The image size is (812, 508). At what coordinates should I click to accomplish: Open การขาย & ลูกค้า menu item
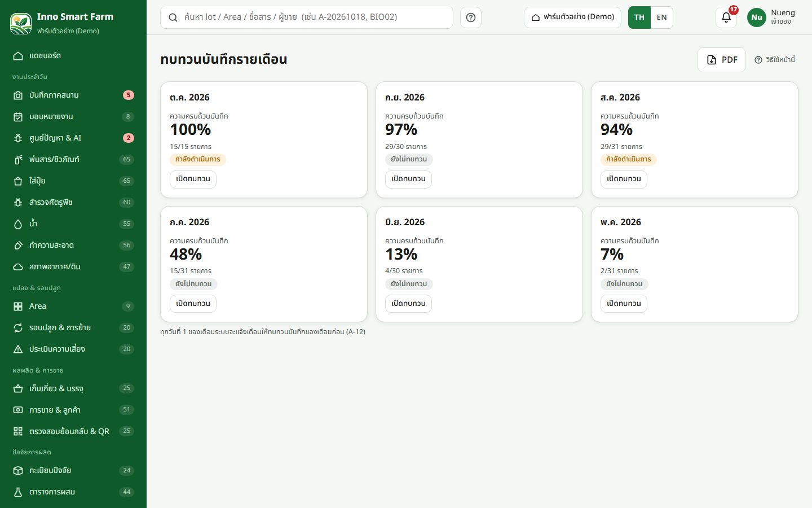73,410
